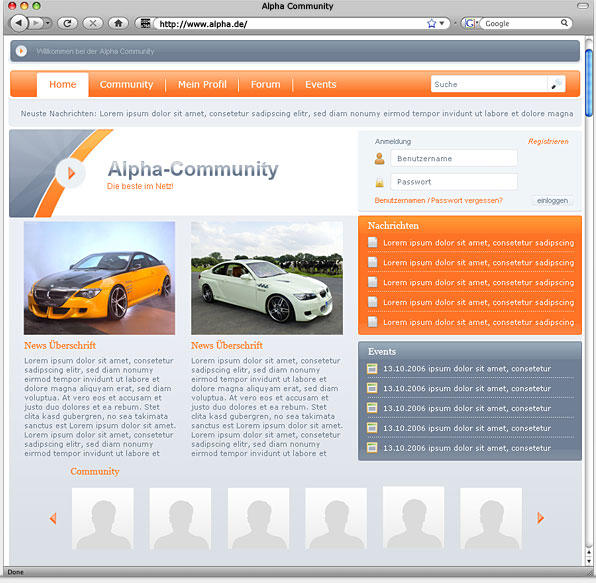
Task: Click the magnifier in Google search box
Action: tap(564, 23)
